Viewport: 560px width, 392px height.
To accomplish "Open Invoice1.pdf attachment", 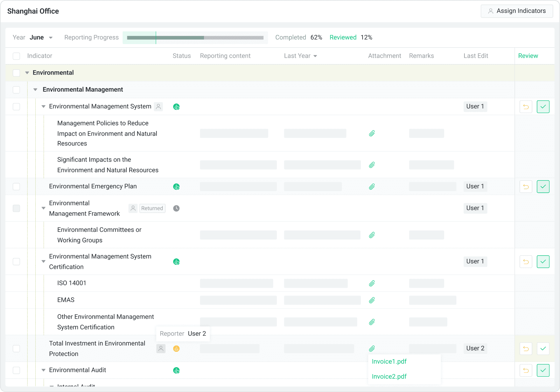I will point(389,362).
